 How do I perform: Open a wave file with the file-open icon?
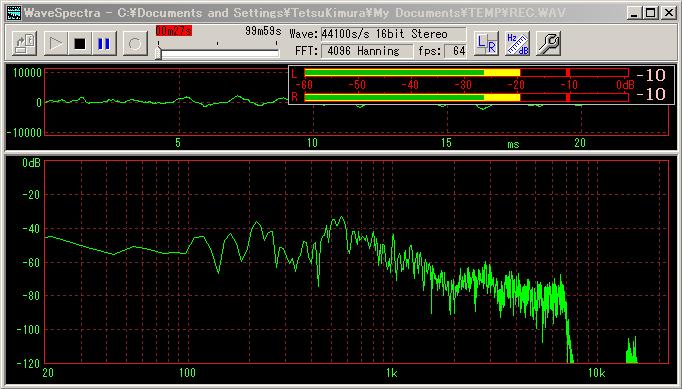point(24,43)
